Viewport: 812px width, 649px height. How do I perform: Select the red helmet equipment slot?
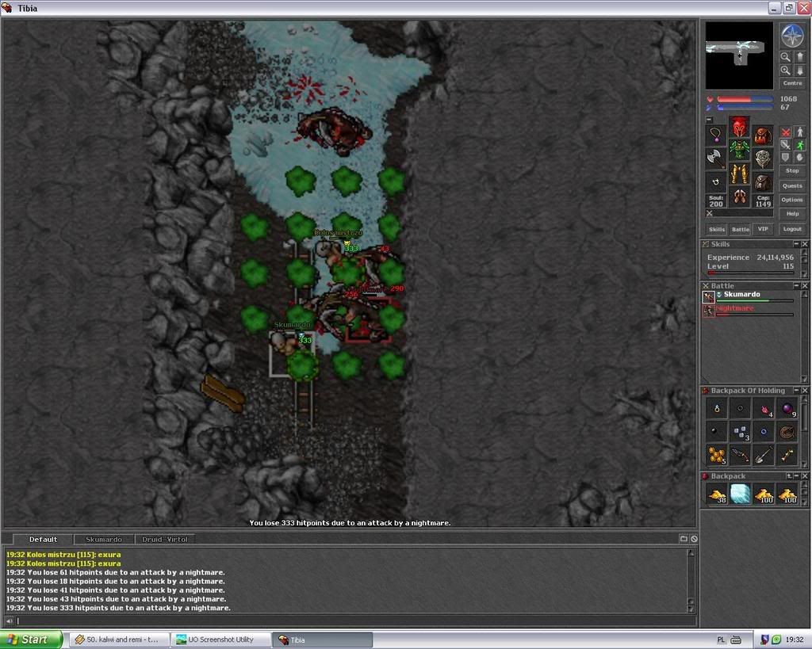click(x=740, y=126)
